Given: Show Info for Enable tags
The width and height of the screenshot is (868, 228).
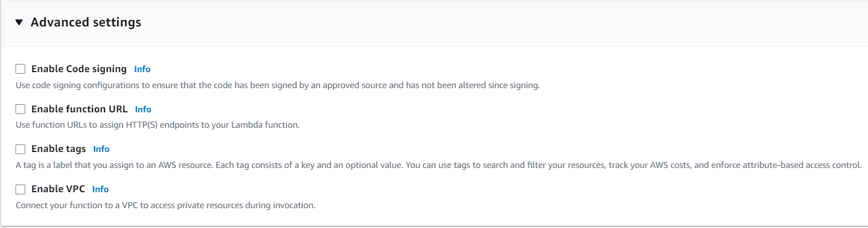Looking at the screenshot, I should [x=101, y=149].
